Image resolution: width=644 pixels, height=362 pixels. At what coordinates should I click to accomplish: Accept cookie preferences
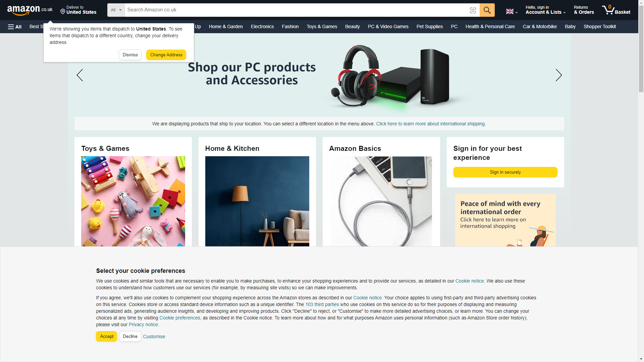[x=107, y=336]
